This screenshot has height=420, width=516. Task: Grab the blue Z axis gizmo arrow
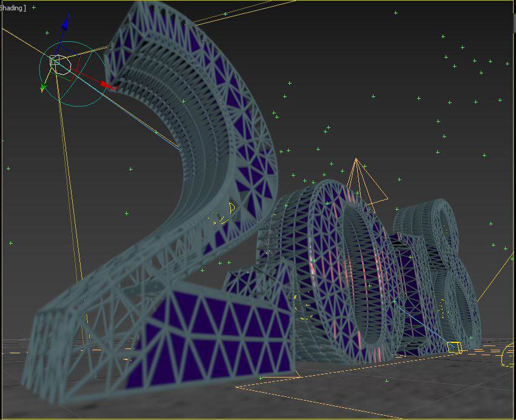[x=65, y=23]
